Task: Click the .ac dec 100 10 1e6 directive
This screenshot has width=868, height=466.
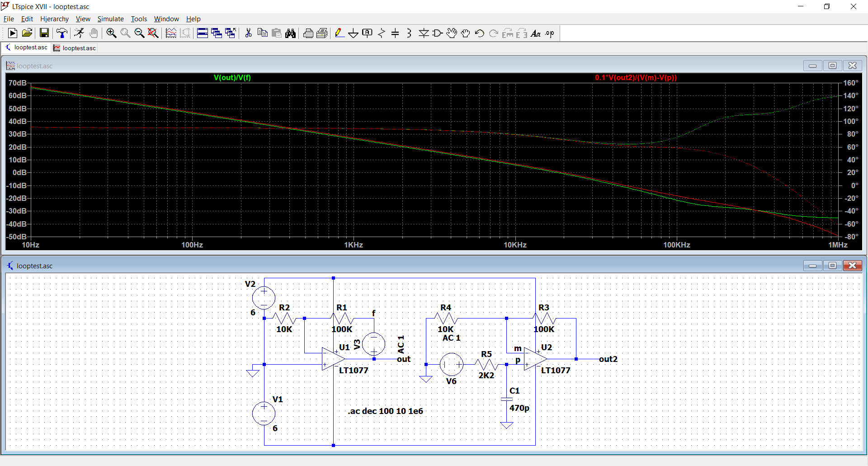Action: (385, 411)
